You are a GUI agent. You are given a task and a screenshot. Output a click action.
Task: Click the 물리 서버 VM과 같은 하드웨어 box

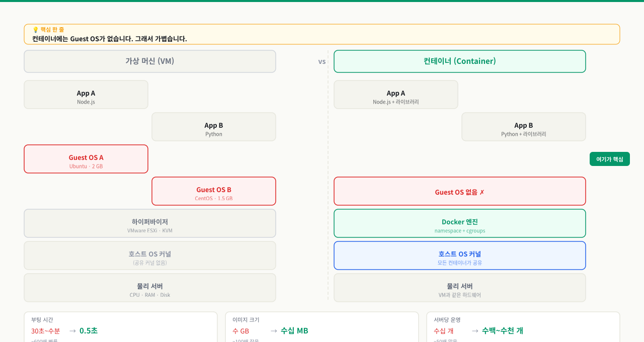coord(460,288)
